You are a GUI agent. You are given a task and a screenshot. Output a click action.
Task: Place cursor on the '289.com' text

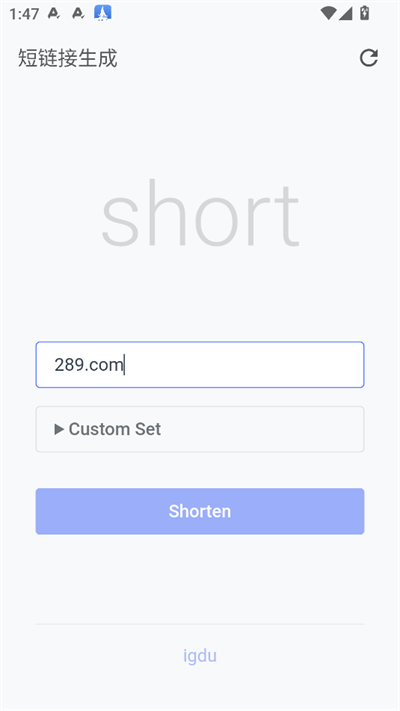89,365
